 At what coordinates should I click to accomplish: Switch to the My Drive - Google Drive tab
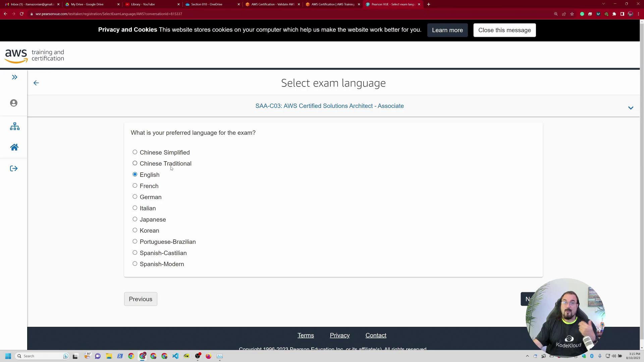[87, 4]
